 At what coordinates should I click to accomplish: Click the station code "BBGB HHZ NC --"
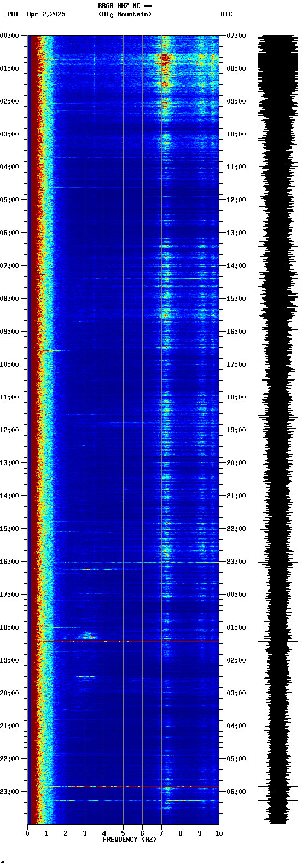[125, 6]
